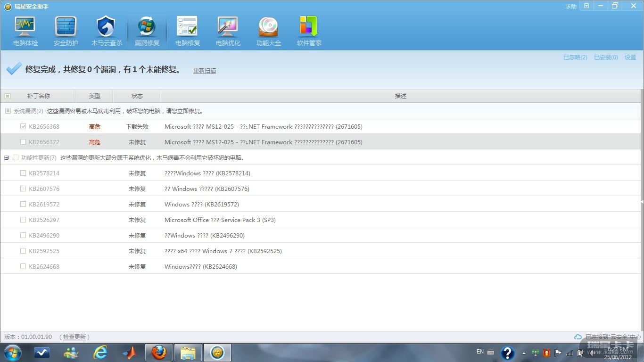Switch to Firefox on the taskbar

159,353
